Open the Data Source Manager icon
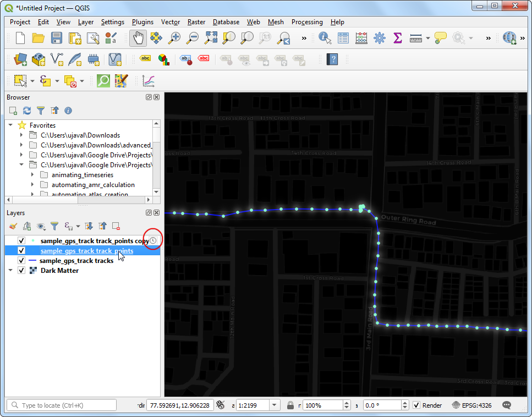This screenshot has width=532, height=417. pyautogui.click(x=21, y=59)
